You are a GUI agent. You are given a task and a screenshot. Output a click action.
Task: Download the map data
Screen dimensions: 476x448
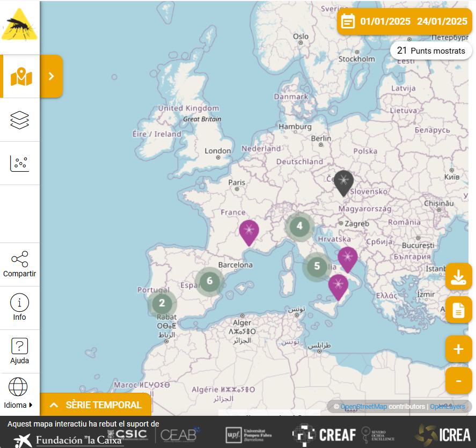(458, 277)
